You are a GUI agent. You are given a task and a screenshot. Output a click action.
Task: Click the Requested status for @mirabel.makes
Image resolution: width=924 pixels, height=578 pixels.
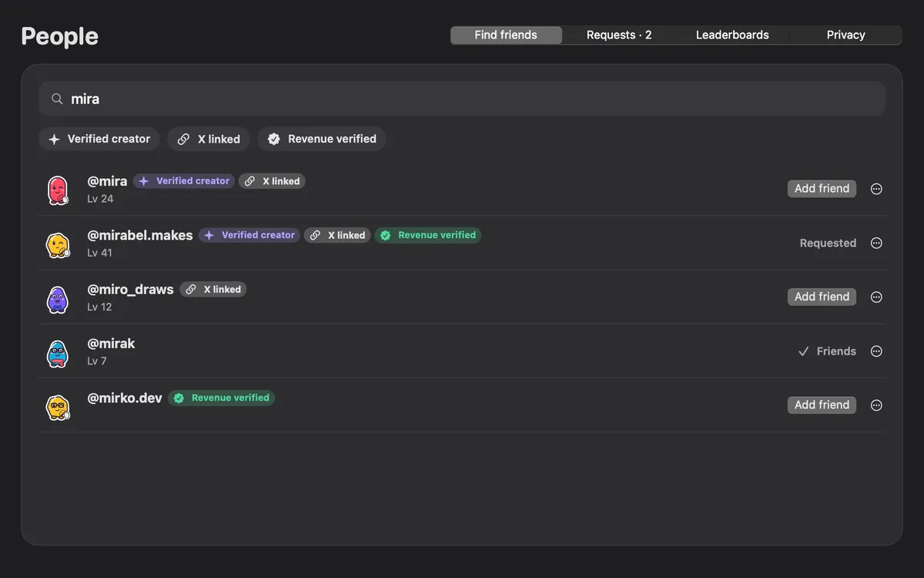point(828,243)
